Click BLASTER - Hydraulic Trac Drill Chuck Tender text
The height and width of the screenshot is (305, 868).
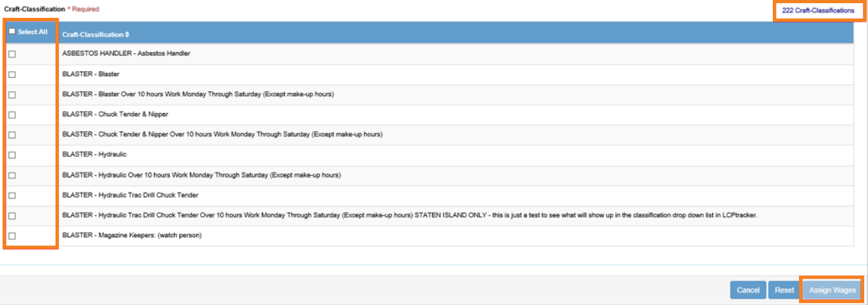pyautogui.click(x=130, y=195)
